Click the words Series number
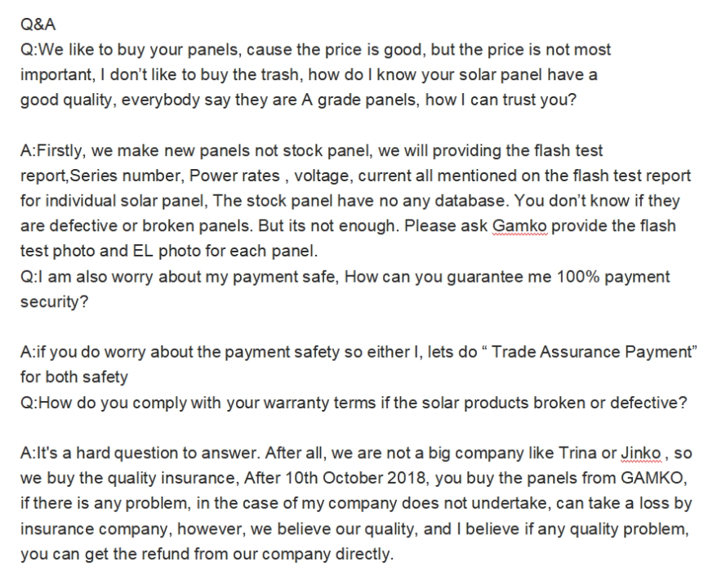This screenshot has width=717, height=588. 126,176
